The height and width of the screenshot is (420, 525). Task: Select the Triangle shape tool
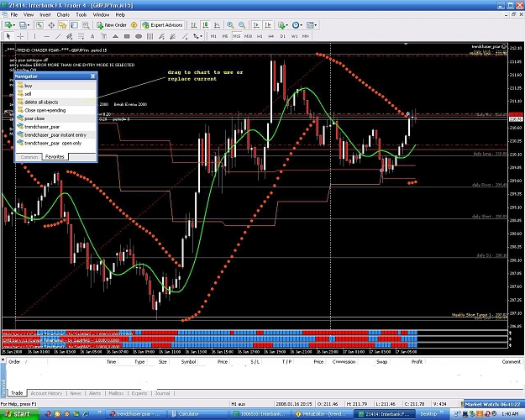[115, 36]
